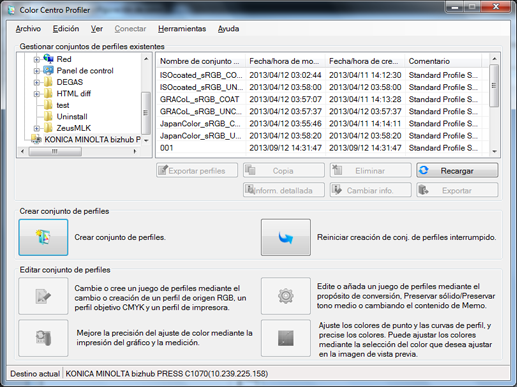
Task: Open the Ayuda menu
Action: [x=228, y=29]
